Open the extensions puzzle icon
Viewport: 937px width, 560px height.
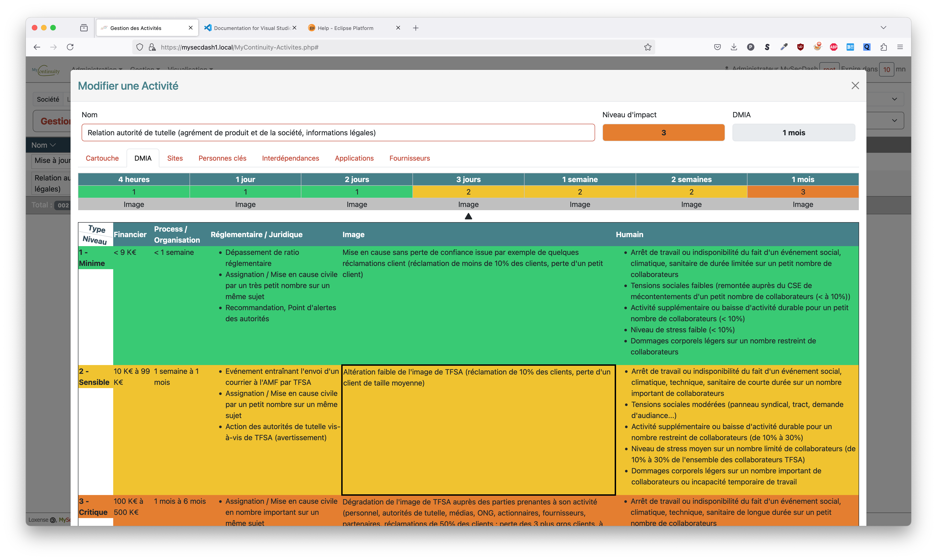[883, 47]
